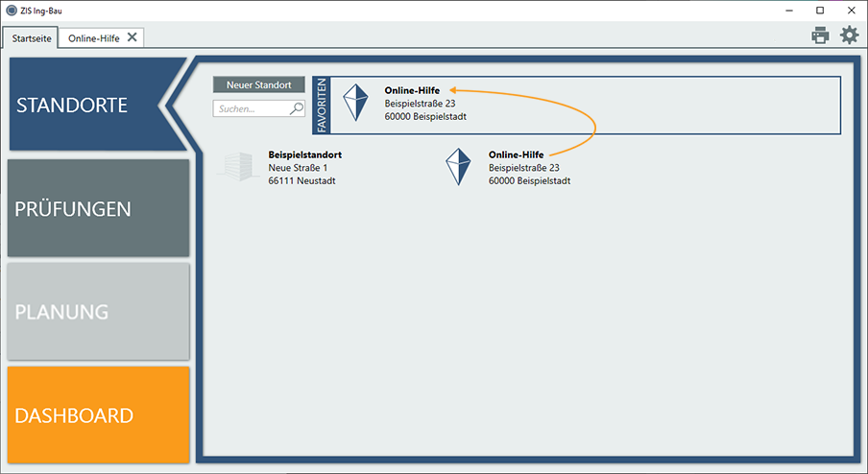This screenshot has width=868, height=474.
Task: Open the Online-Hilfe title in the favorites
Action: [412, 90]
